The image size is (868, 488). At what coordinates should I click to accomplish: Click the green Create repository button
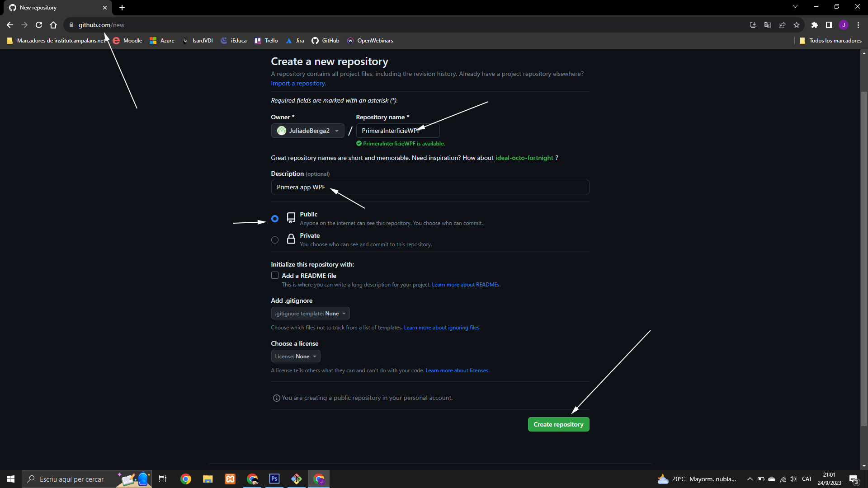point(558,424)
